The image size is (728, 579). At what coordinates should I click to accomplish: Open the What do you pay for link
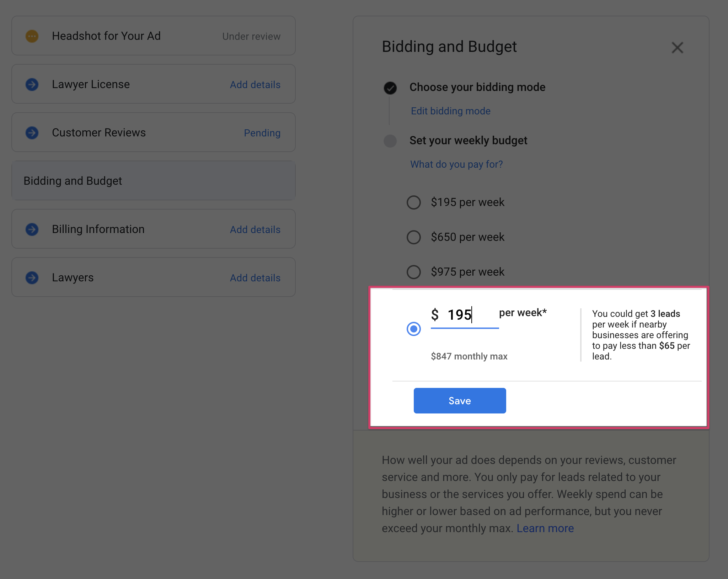click(x=456, y=164)
